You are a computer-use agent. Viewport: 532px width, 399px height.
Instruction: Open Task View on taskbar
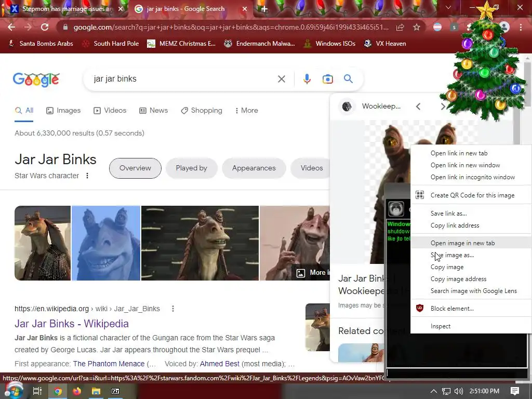(x=37, y=391)
